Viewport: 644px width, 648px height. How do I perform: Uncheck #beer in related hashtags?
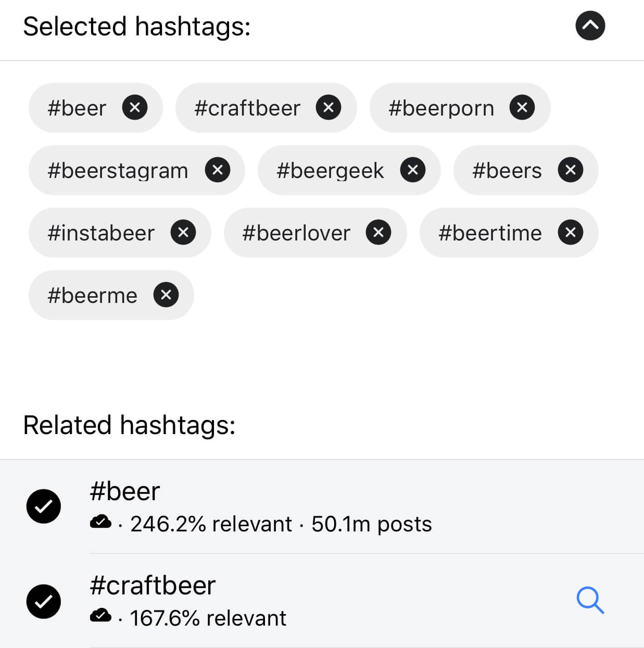44,506
